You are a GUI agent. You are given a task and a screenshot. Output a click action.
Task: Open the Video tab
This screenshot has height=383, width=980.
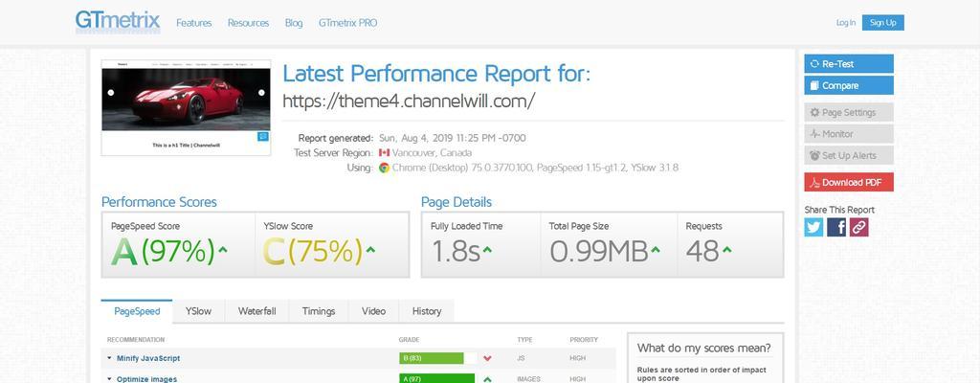(x=374, y=311)
